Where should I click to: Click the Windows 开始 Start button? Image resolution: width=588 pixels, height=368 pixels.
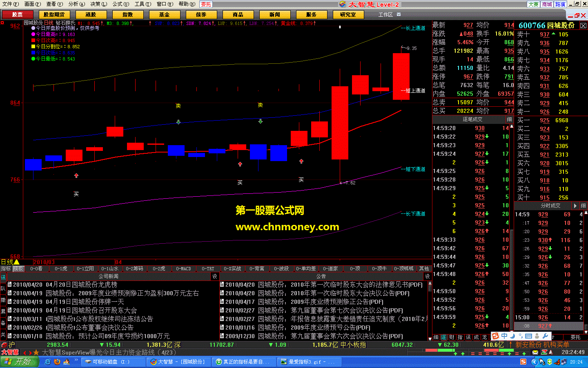[19, 362]
